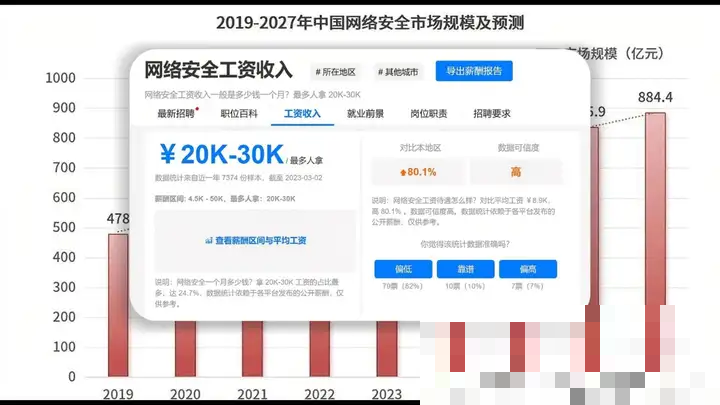Click the 你觉得该统计数据准确吗? question text
The height and width of the screenshot is (405, 720).
pyautogui.click(x=465, y=244)
